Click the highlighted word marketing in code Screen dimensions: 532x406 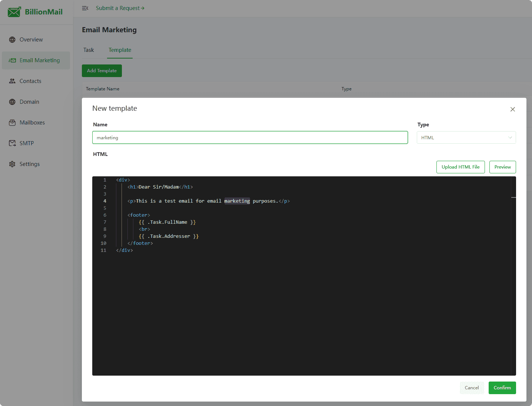(237, 201)
